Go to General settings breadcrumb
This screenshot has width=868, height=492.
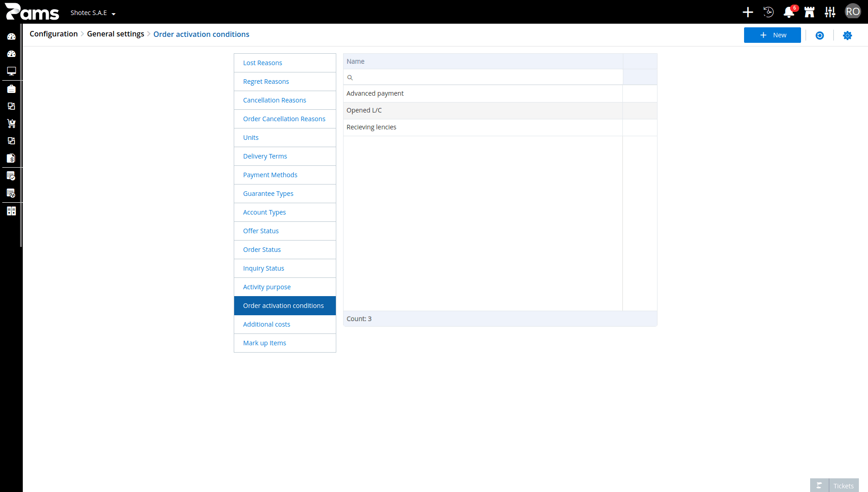point(116,34)
